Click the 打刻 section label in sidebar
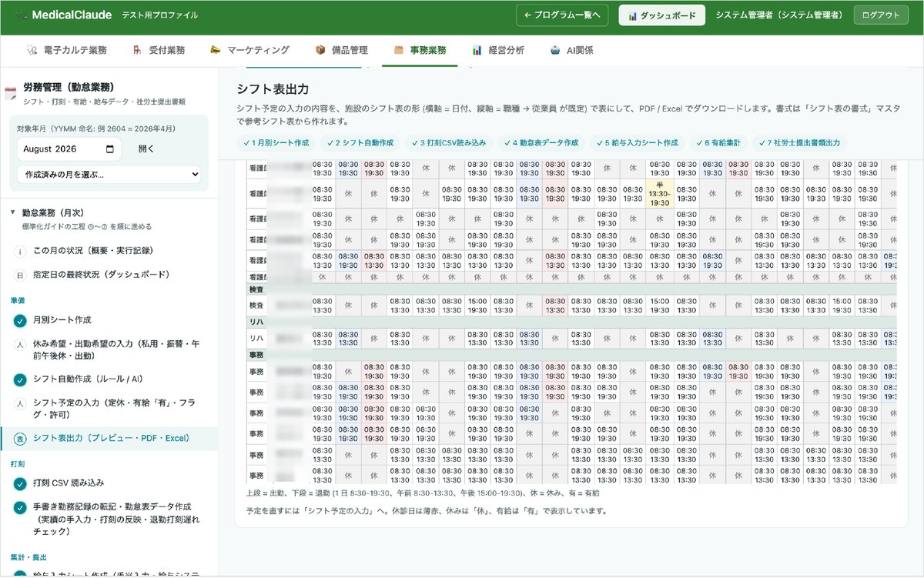Viewport: 924px width, 578px height. click(x=17, y=464)
